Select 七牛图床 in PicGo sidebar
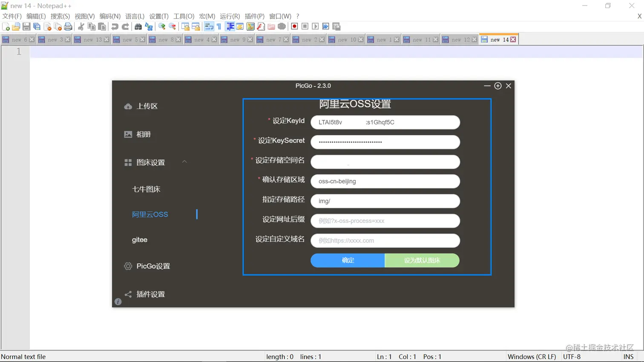The height and width of the screenshot is (362, 644). click(x=146, y=189)
